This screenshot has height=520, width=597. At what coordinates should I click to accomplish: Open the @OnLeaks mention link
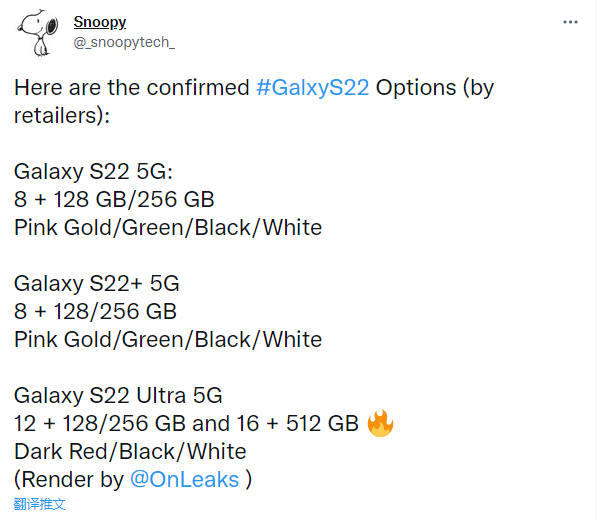185,479
